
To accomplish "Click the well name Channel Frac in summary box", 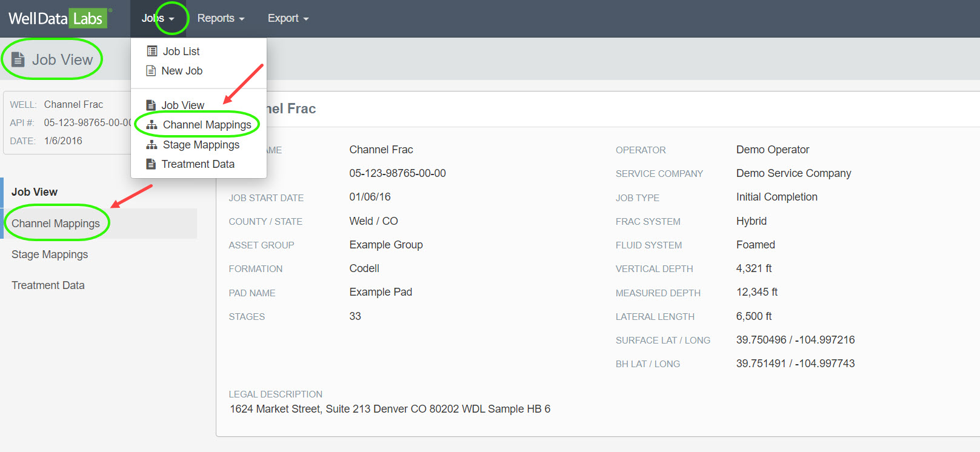I will [73, 104].
